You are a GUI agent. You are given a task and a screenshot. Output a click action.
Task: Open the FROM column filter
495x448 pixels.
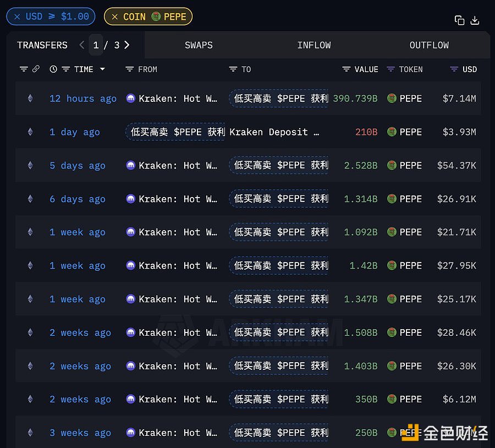(x=129, y=69)
